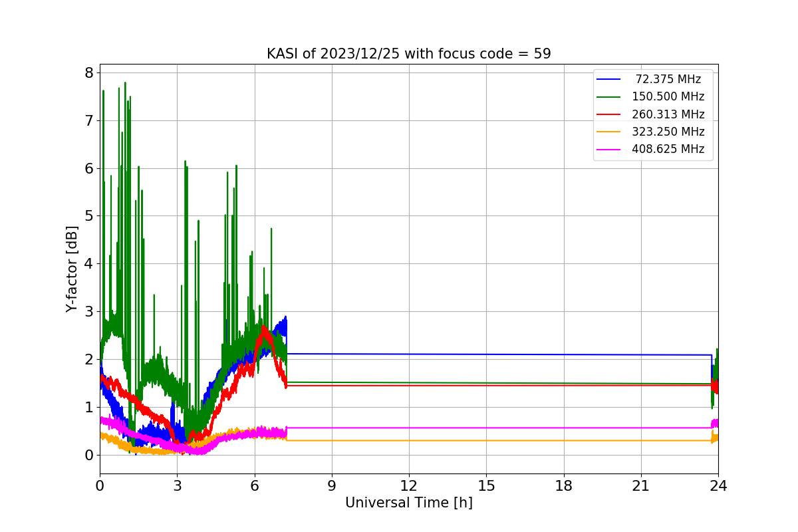Click the 'Y-factor [dB]' axis label
Image resolution: width=798 pixels, height=532 pixels.
click(72, 269)
